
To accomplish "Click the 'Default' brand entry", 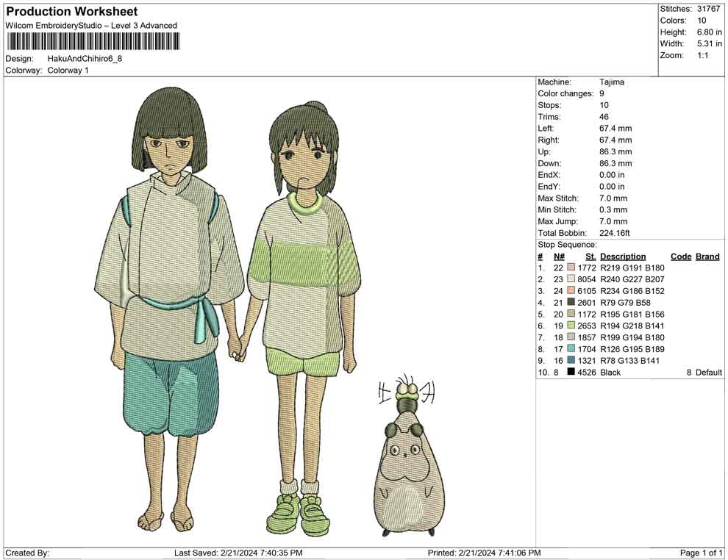I will 708,372.
